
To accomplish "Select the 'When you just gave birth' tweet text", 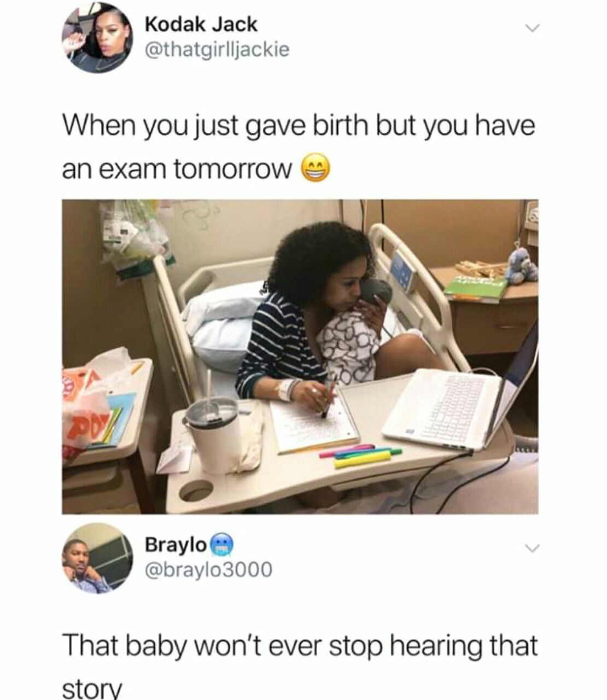I will [298, 148].
